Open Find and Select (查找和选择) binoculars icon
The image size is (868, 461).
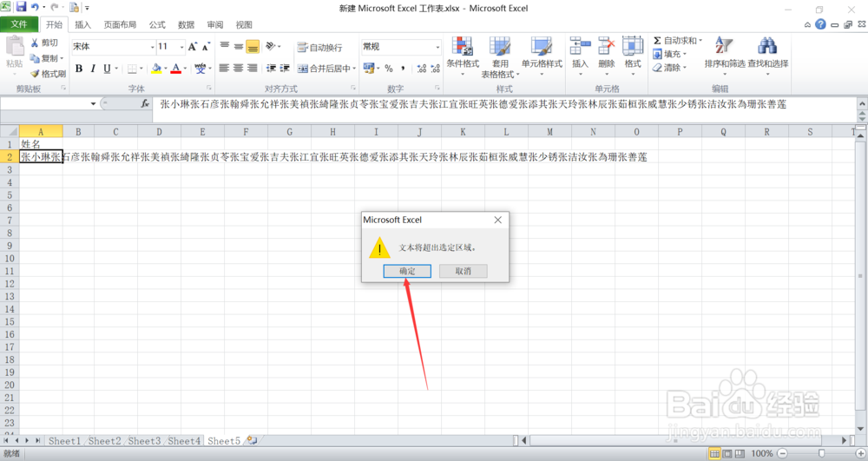767,47
